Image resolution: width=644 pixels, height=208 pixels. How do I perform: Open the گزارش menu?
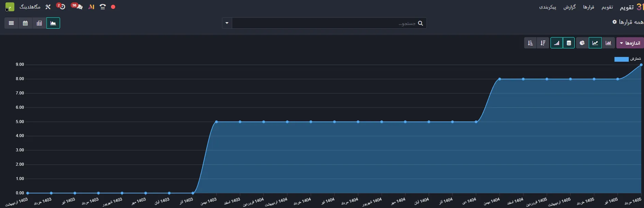[x=570, y=7]
